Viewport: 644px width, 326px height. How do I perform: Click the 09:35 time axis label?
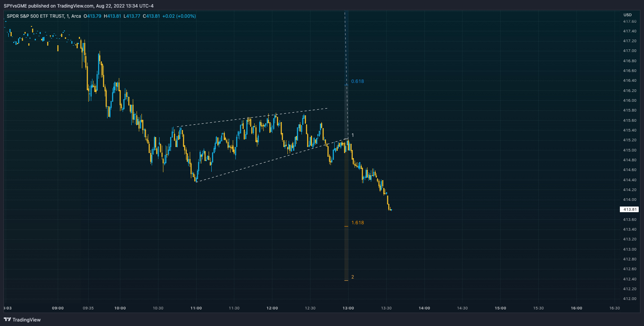[x=88, y=308]
